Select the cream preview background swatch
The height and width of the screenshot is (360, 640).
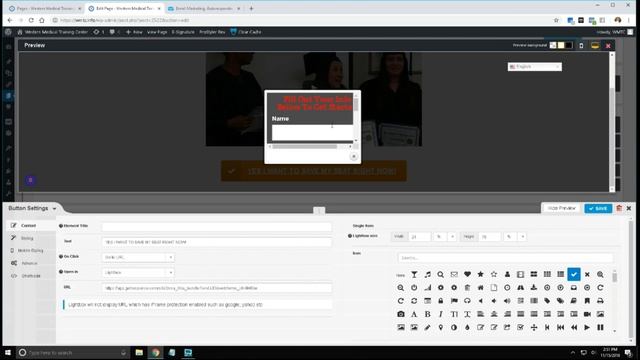pos(561,45)
